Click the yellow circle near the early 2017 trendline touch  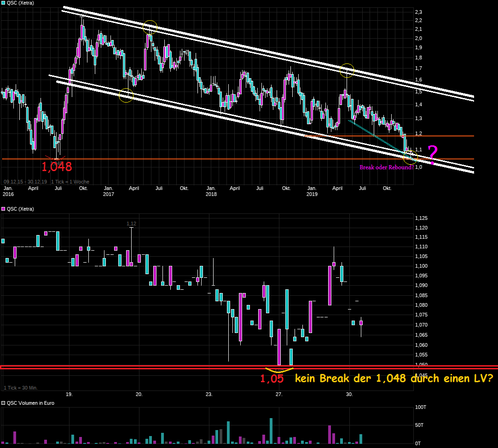(126, 95)
